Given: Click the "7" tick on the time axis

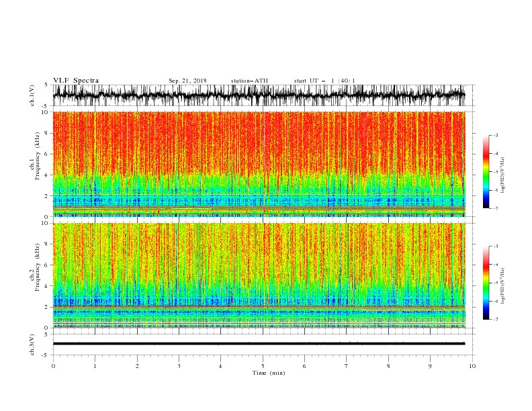Looking at the screenshot, I should tap(347, 366).
